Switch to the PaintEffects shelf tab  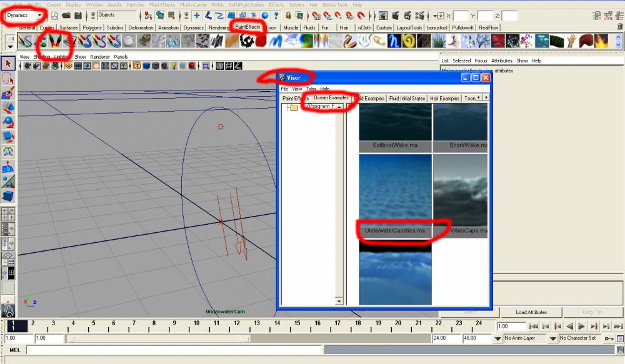point(247,27)
